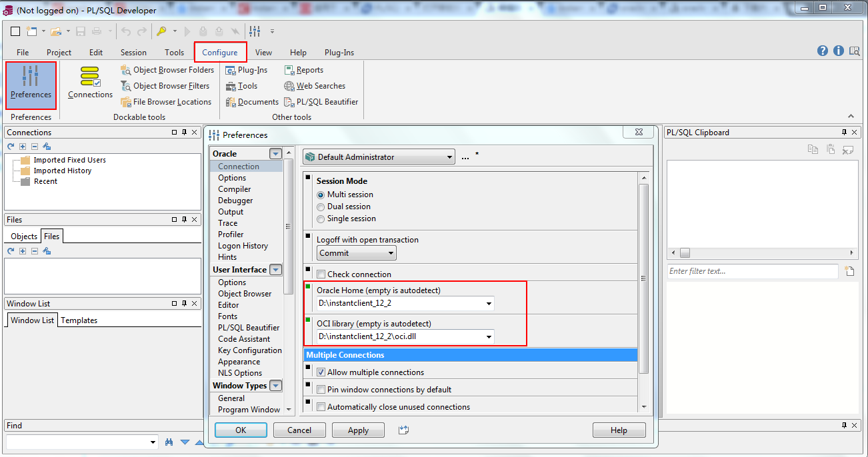The image size is (868, 457).
Task: Select Multi session radio button
Action: click(x=321, y=195)
